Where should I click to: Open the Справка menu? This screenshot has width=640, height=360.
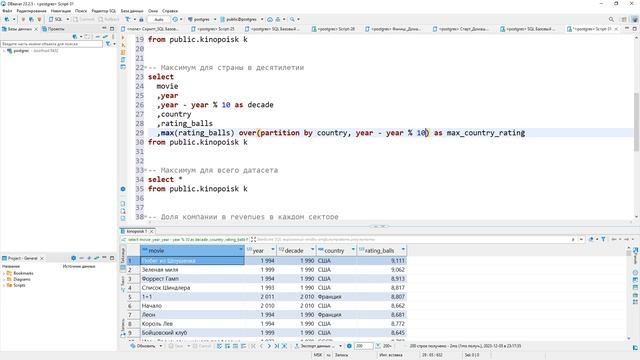[x=170, y=11]
